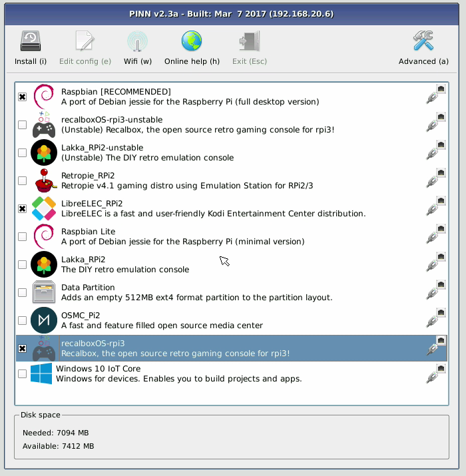The height and width of the screenshot is (476, 466).
Task: Click the Advanced (a) label
Action: click(x=423, y=62)
